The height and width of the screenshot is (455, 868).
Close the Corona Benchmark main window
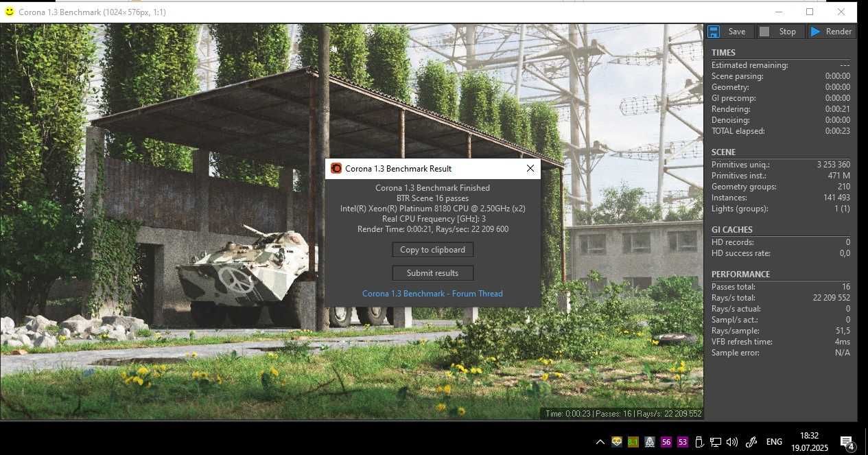(x=841, y=12)
